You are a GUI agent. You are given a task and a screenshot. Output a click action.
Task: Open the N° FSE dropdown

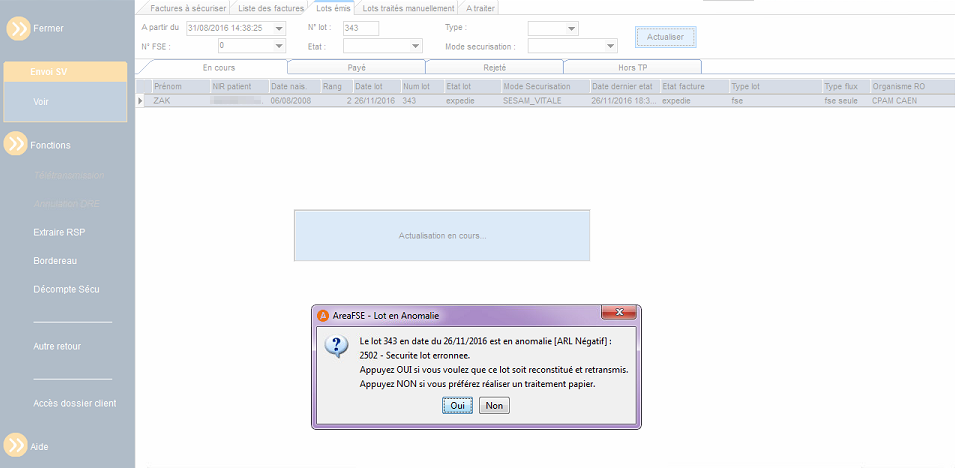point(279,46)
